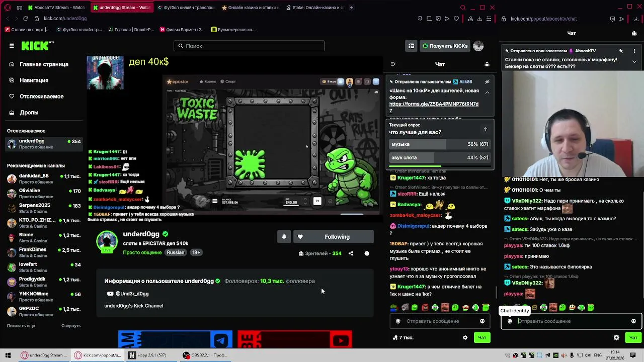This screenshot has width=644, height=362.
Task: Click the Просто общение category link
Action: click(x=142, y=252)
